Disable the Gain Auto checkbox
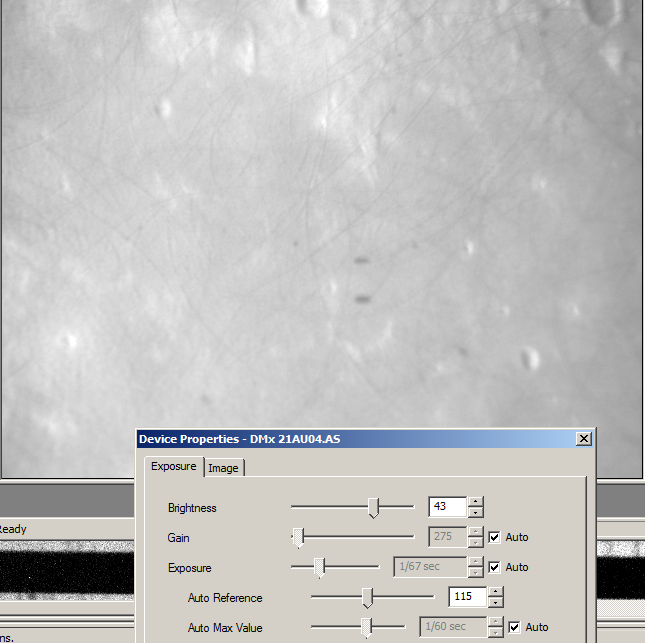The width and height of the screenshot is (645, 643). (x=494, y=538)
